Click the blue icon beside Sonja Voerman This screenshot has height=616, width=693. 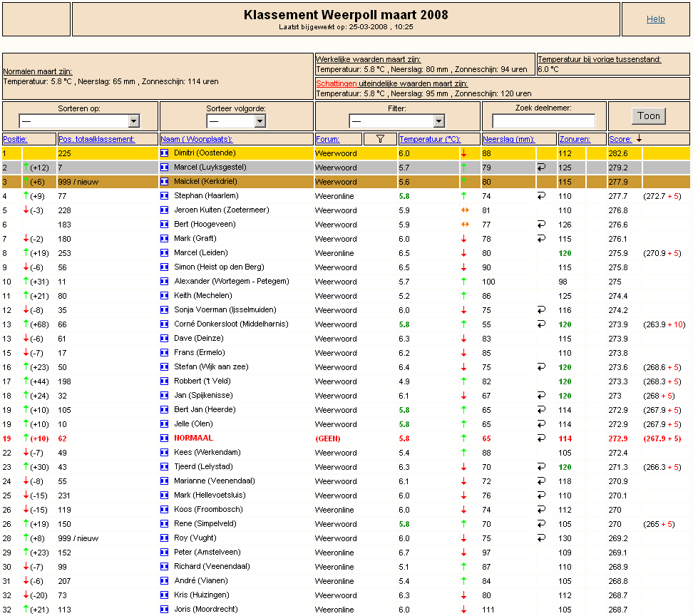[164, 310]
